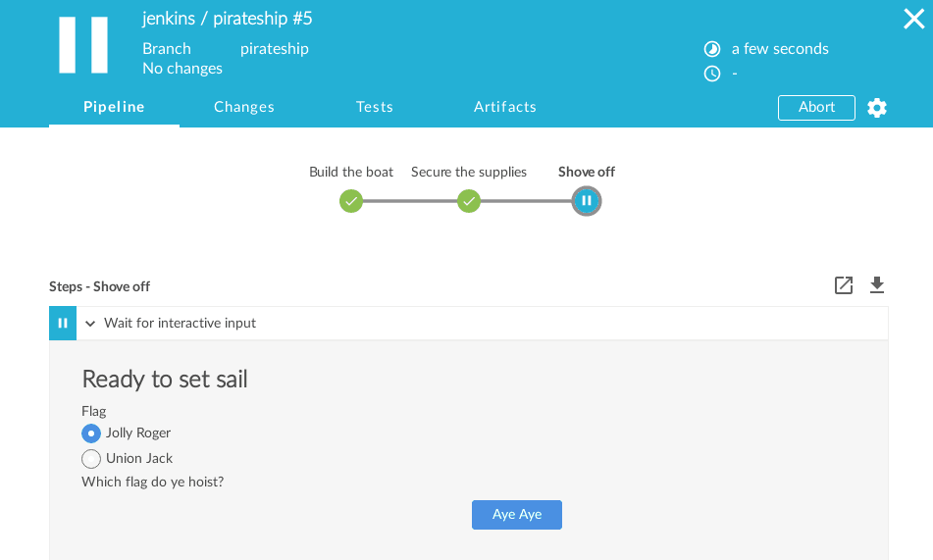Viewport: 933px width, 560px height.
Task: Open the Tests tab
Action: (375, 107)
